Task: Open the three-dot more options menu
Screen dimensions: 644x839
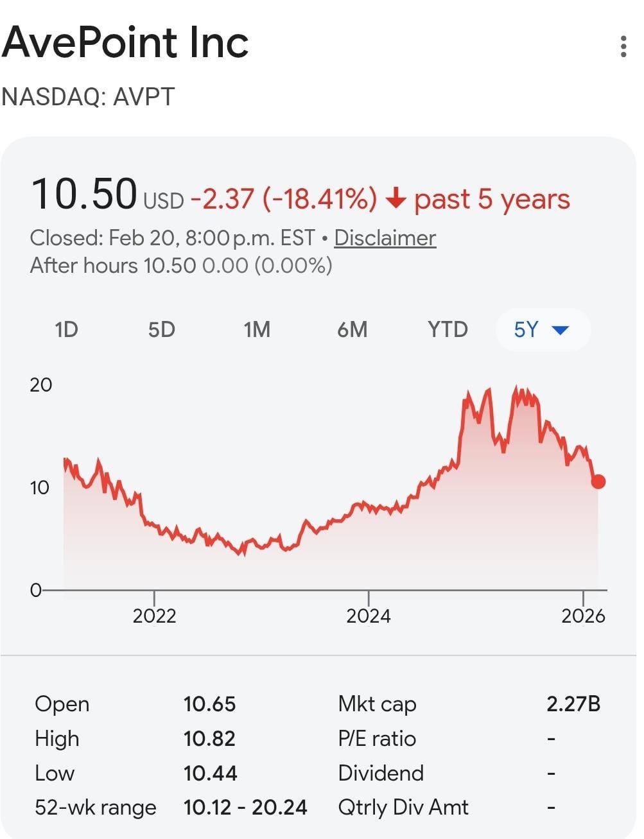Action: [623, 47]
